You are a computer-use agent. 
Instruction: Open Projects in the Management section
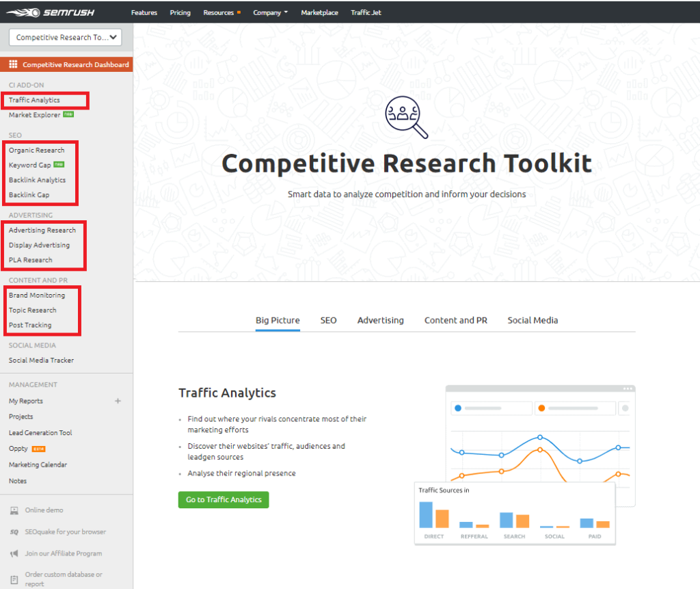[x=21, y=417]
